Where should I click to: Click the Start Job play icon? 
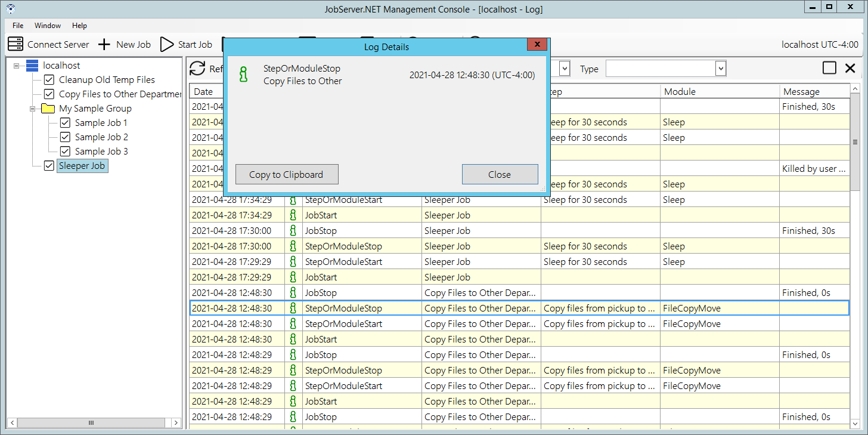pyautogui.click(x=168, y=44)
